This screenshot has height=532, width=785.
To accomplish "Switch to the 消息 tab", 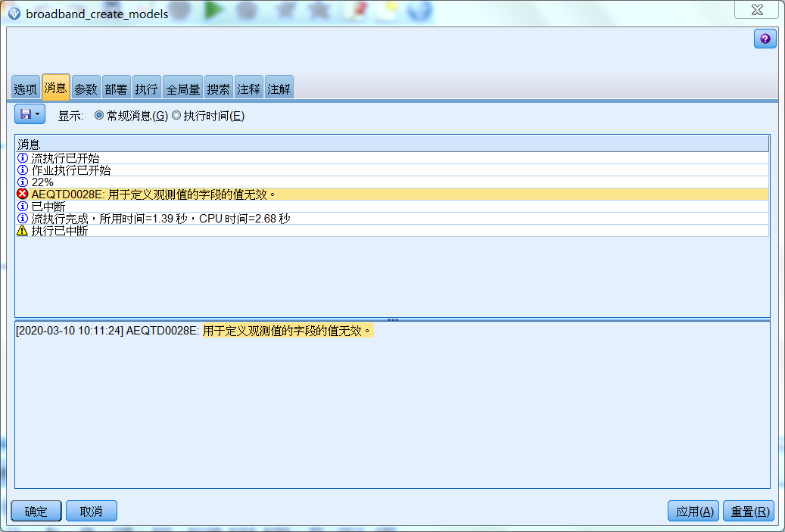I will (55, 88).
